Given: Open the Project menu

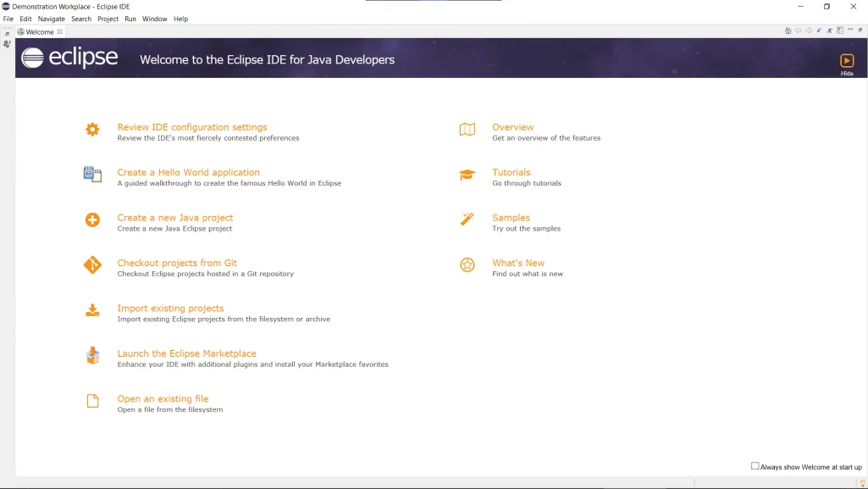Looking at the screenshot, I should pos(108,19).
